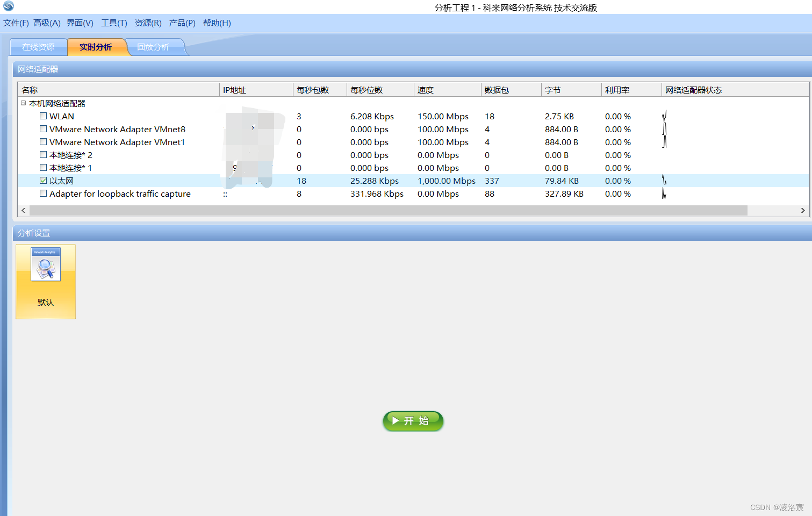Select the 以太网 row name
The image size is (812, 516).
point(61,181)
